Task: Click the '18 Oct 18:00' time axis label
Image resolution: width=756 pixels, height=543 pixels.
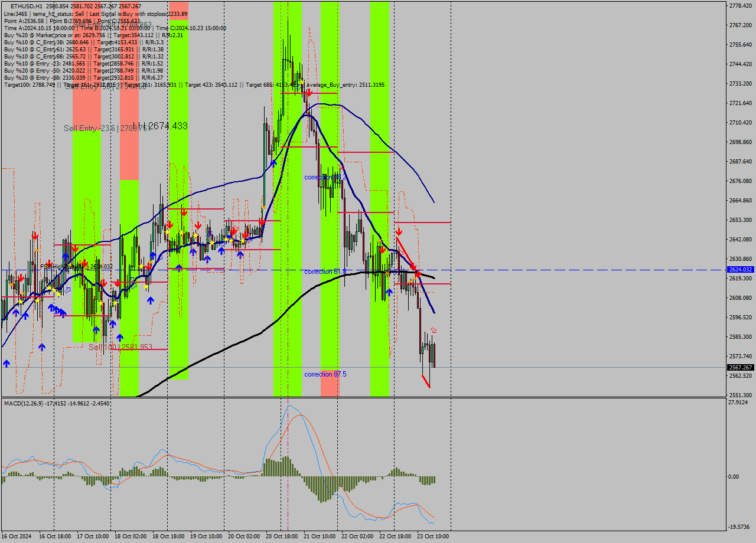Action: (168, 537)
